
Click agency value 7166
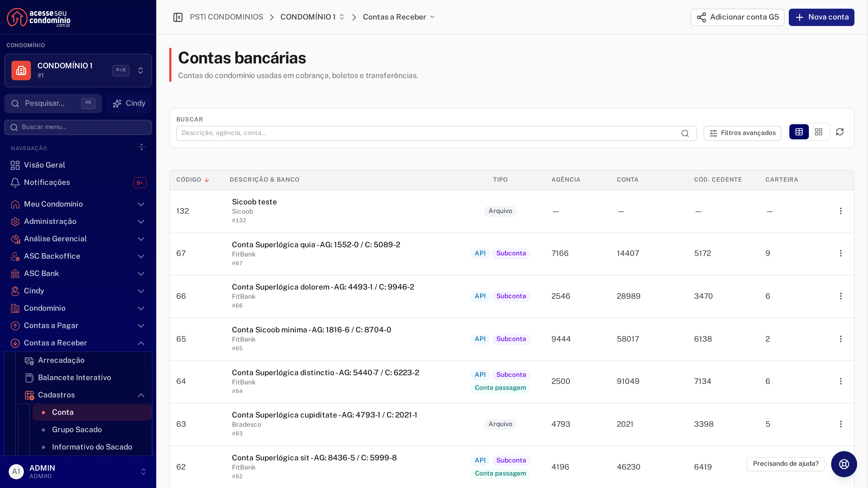coord(560,253)
